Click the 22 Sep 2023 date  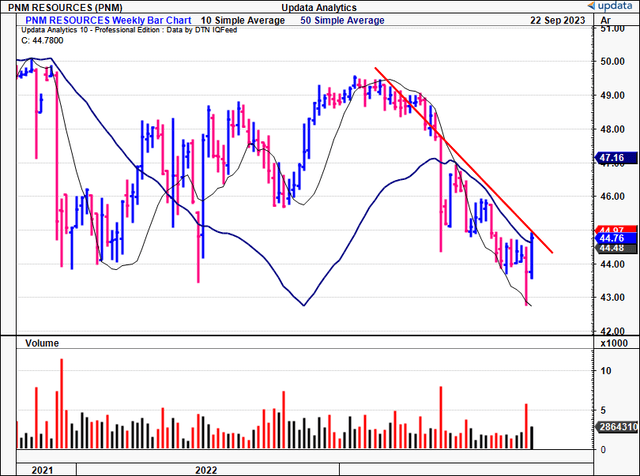(558, 20)
